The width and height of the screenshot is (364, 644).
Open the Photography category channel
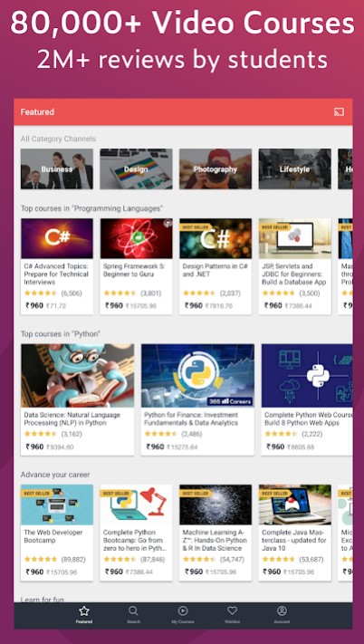216,168
